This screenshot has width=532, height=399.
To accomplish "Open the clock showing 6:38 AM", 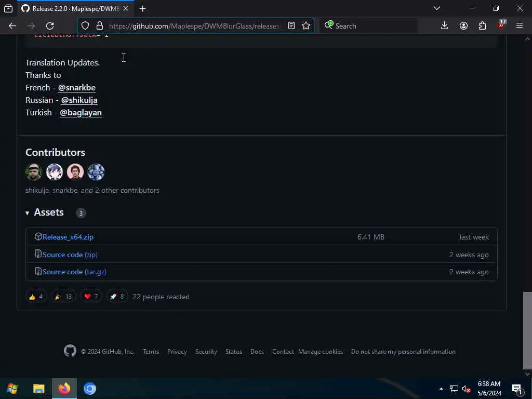I will click(x=489, y=389).
